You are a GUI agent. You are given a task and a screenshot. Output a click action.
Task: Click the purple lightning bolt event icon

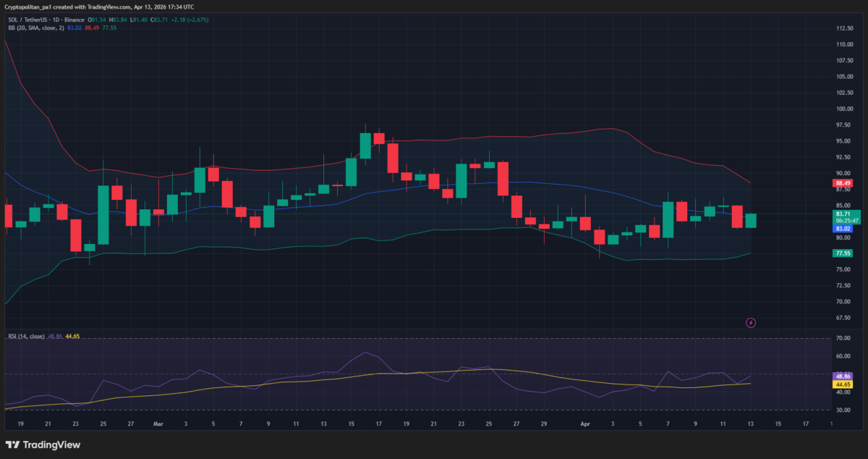click(751, 322)
